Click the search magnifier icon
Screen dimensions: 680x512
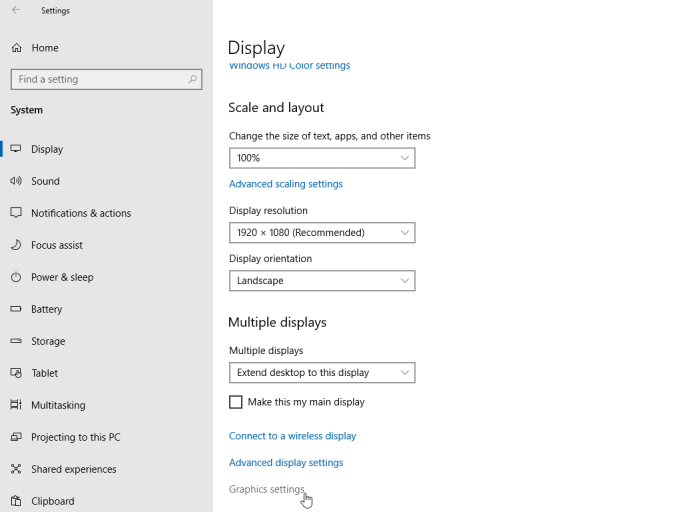tap(193, 79)
